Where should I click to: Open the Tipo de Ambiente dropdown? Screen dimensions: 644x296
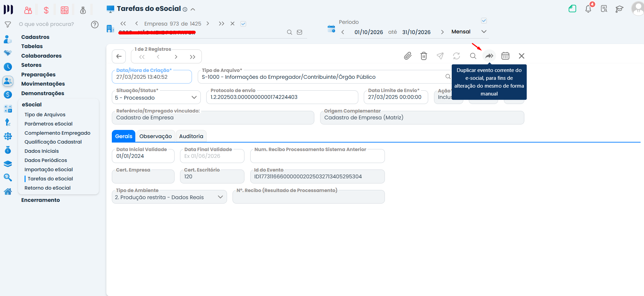click(220, 197)
